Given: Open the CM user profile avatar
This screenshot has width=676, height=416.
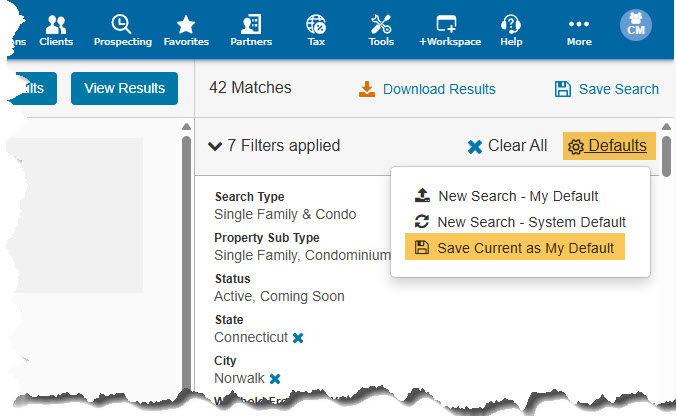Looking at the screenshot, I should point(635,25).
